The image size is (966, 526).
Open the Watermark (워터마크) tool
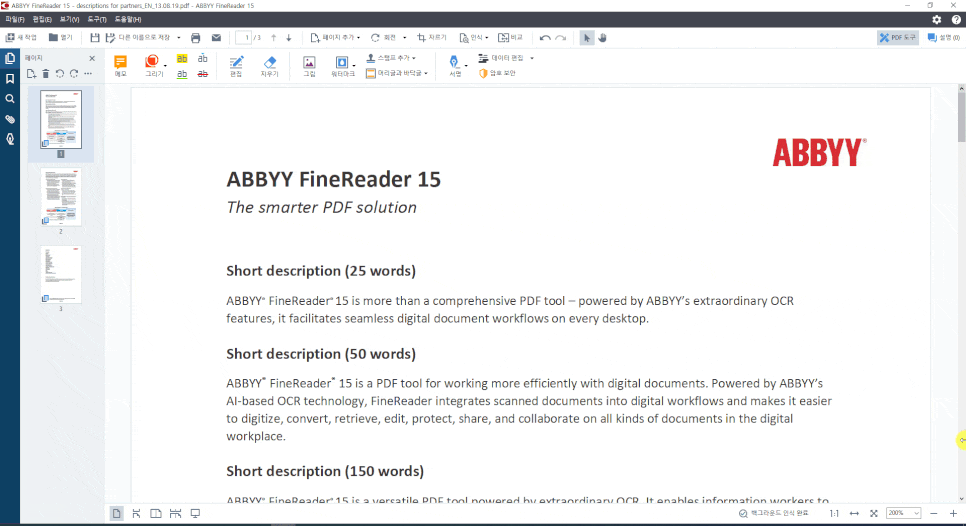(x=343, y=66)
